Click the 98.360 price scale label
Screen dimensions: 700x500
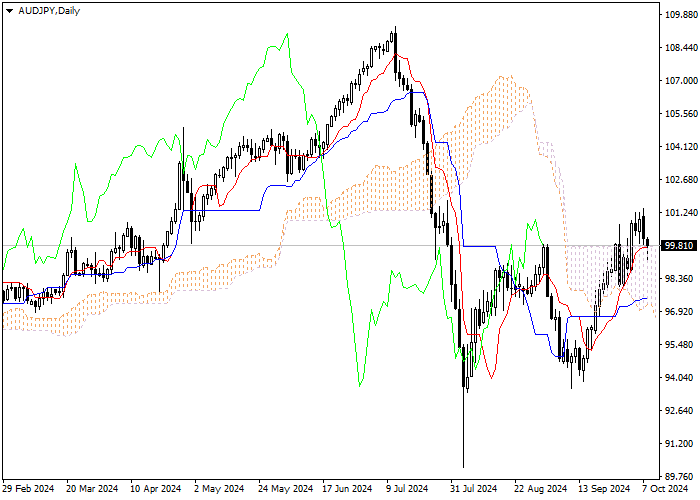click(679, 279)
